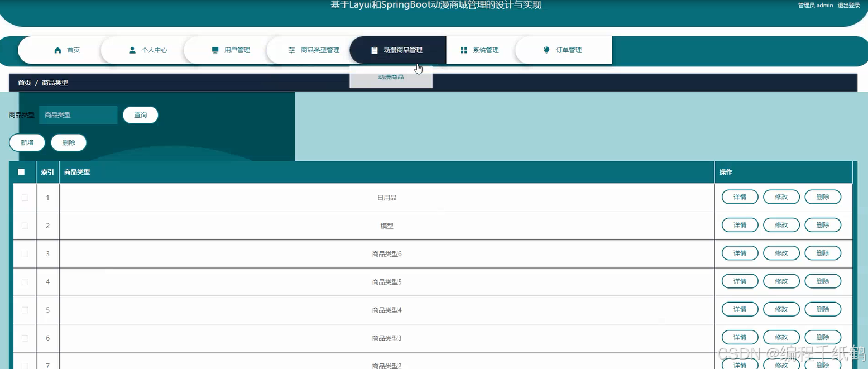Click the 商品类型 column header
This screenshot has height=369, width=868.
(x=387, y=172)
